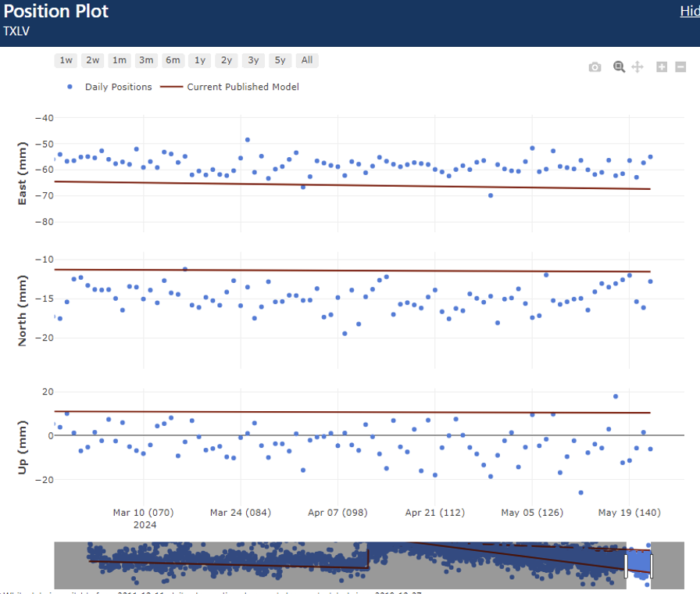Click the Zoom out minus icon
This screenshot has width=700, height=594.
coord(681,68)
